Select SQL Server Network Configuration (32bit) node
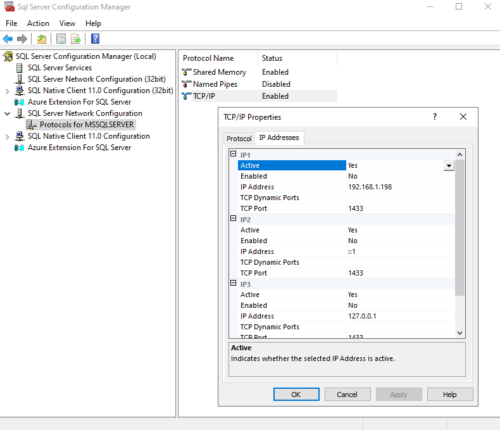500x430 pixels. pyautogui.click(x=96, y=79)
